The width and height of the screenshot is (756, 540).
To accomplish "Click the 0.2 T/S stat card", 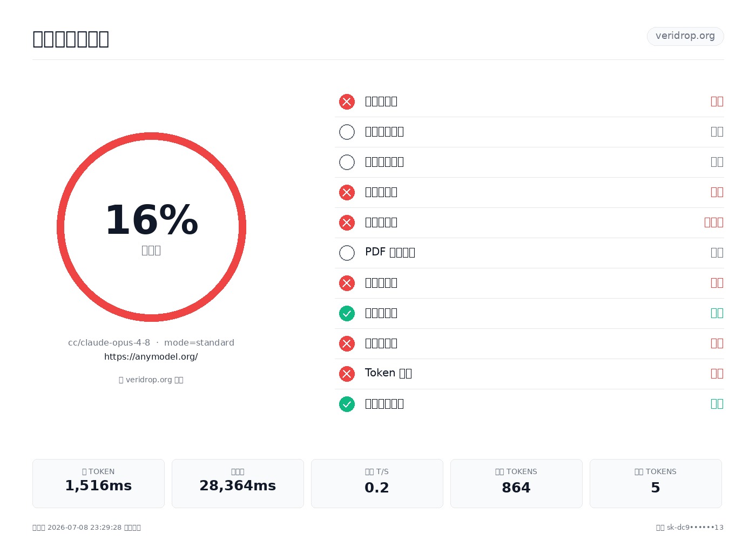I will point(377,483).
